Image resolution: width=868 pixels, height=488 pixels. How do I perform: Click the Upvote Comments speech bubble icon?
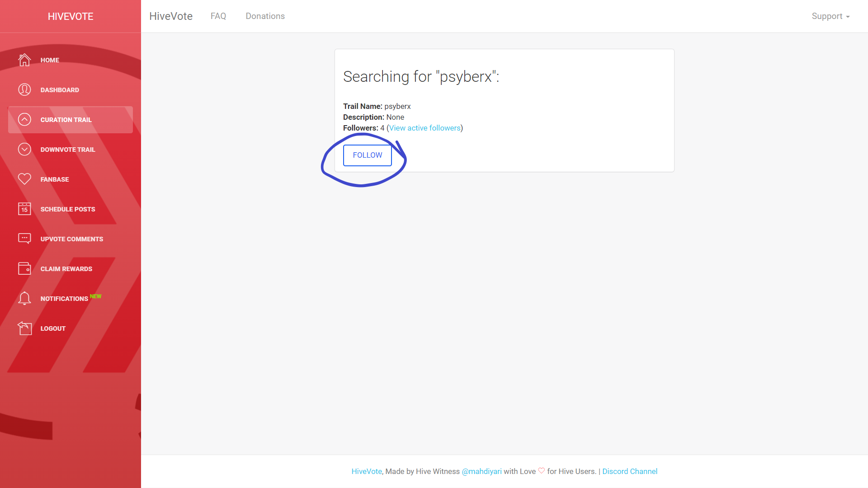tap(24, 239)
